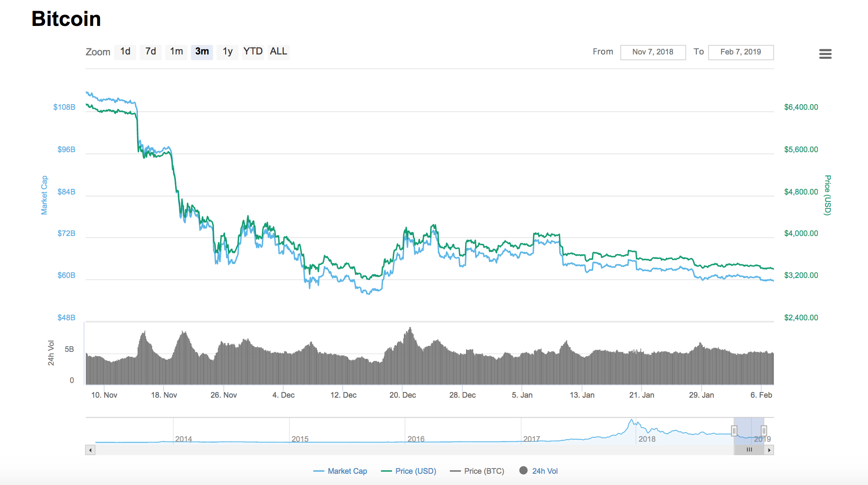Click the 6. Feb x-axis label

(761, 395)
